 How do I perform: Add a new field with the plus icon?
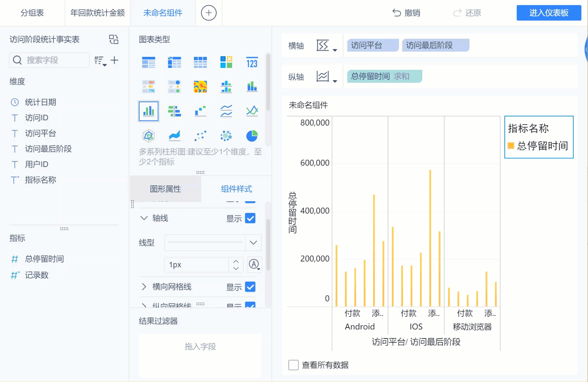coord(114,60)
